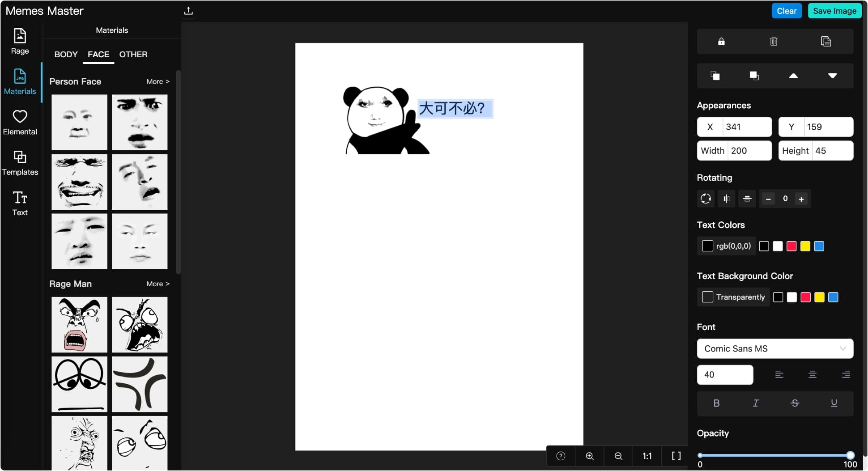Toggle underline text formatting
868x471 pixels.
coord(834,403)
